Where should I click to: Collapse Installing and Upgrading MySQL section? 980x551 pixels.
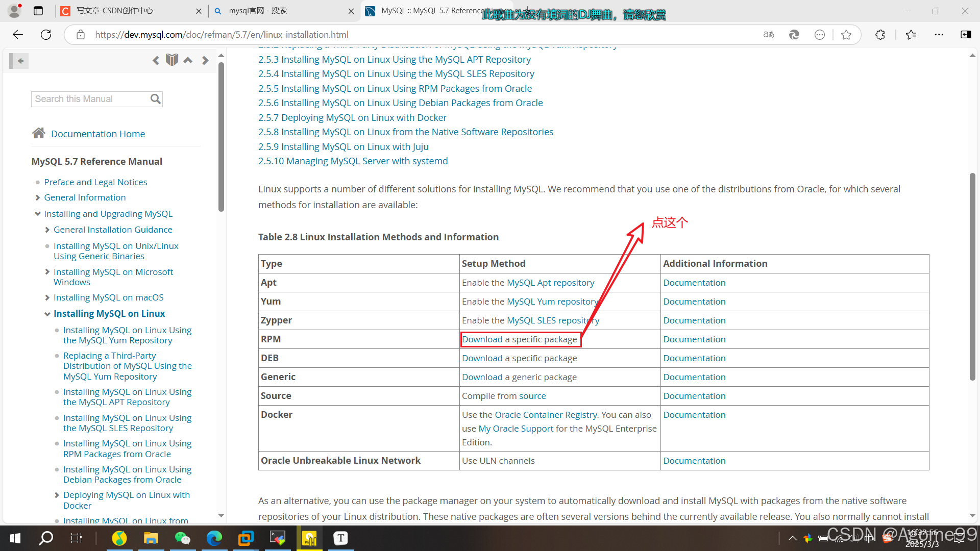(38, 214)
